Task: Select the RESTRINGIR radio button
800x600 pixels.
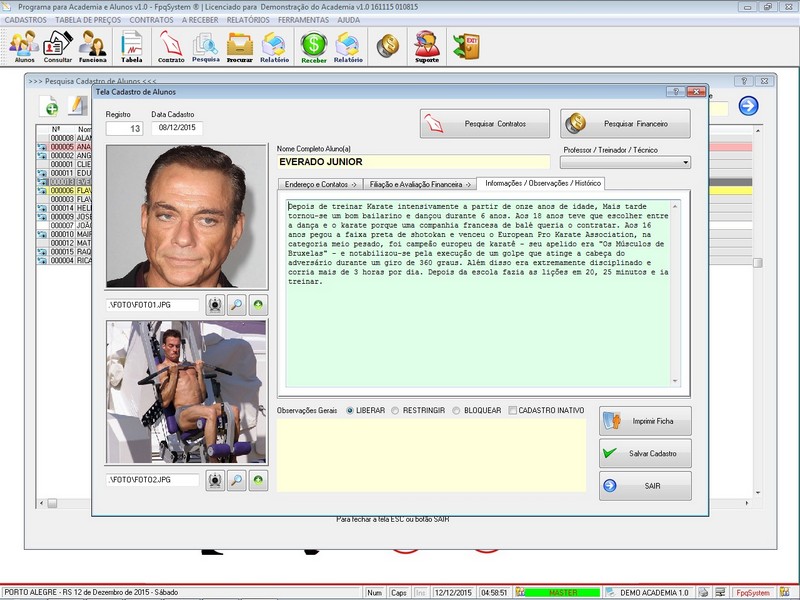Action: pos(395,410)
